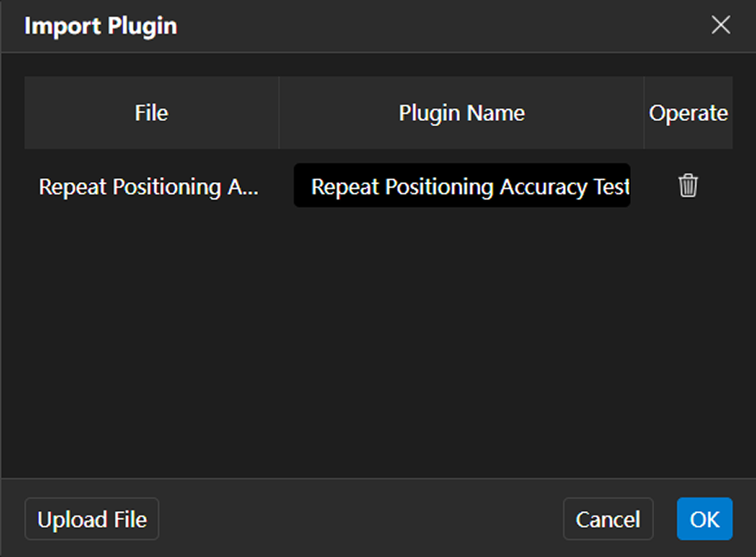756x557 pixels.
Task: Select the File column header
Action: (151, 113)
